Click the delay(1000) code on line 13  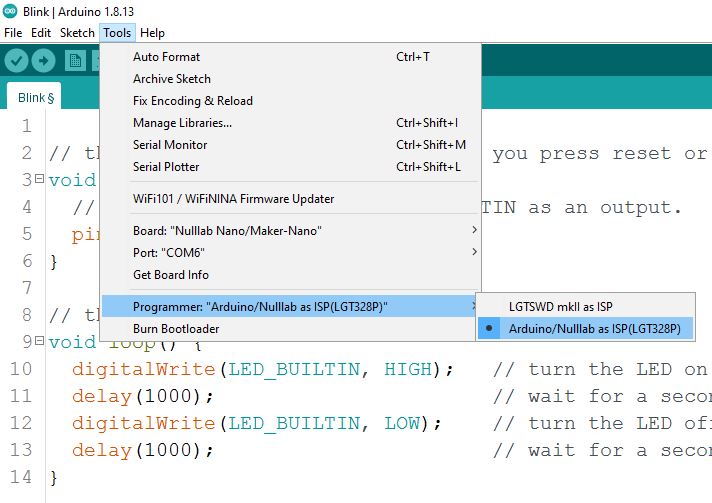click(x=142, y=450)
